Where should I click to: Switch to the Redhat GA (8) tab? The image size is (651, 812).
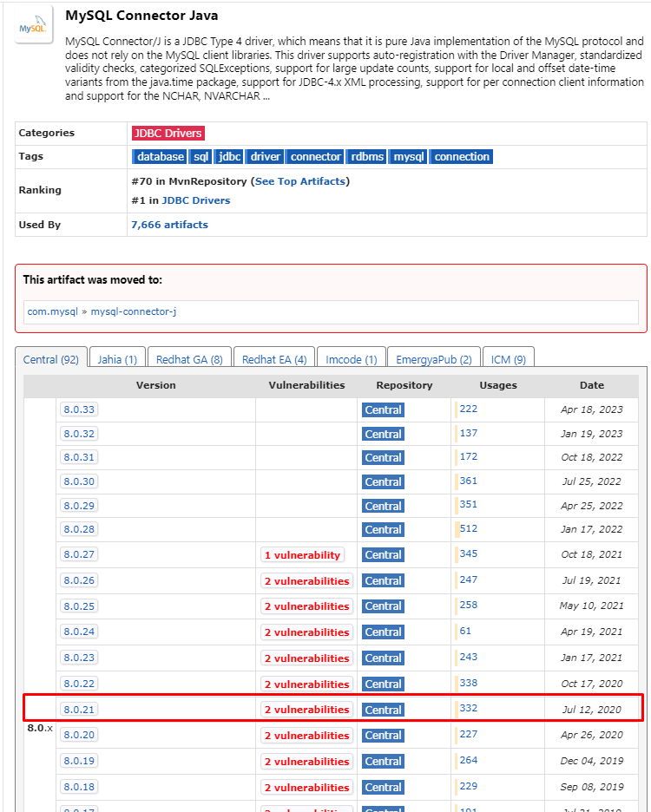point(189,359)
